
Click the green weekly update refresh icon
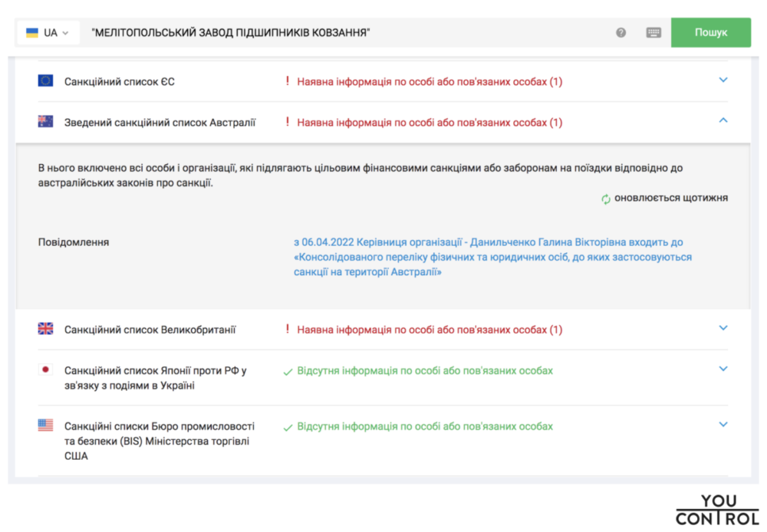tap(606, 199)
